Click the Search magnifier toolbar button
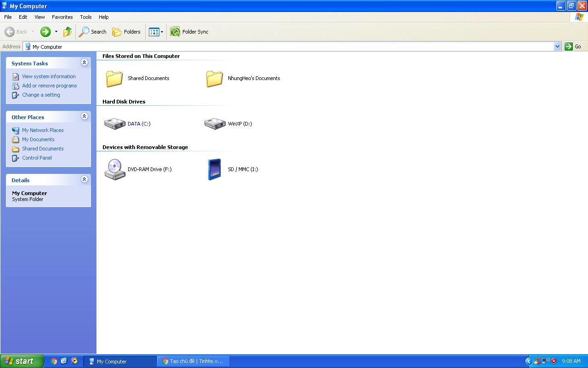Screen dimensions: 588x368 [x=93, y=32]
